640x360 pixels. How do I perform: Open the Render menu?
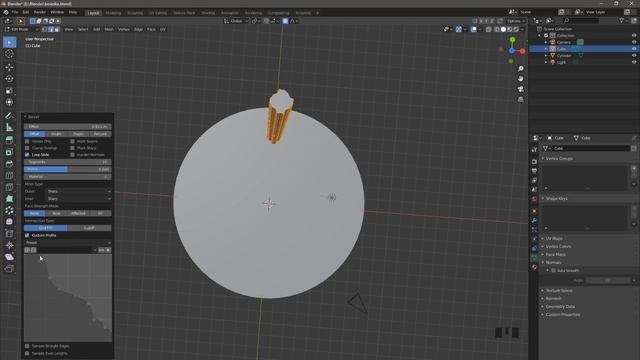40,12
